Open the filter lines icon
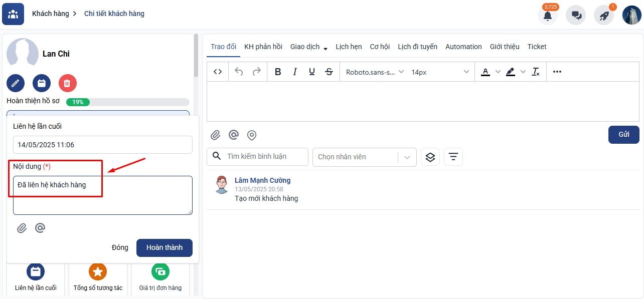The image size is (644, 299). 453,157
